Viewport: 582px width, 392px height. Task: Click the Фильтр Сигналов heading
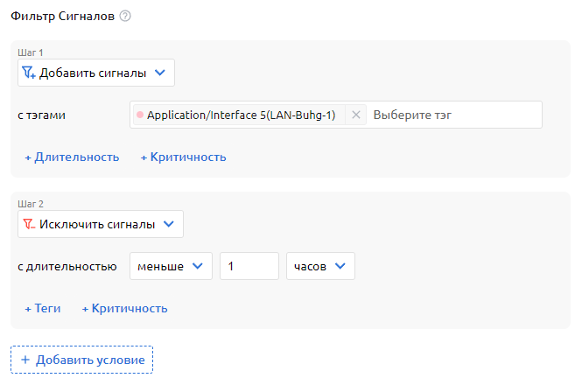click(62, 17)
